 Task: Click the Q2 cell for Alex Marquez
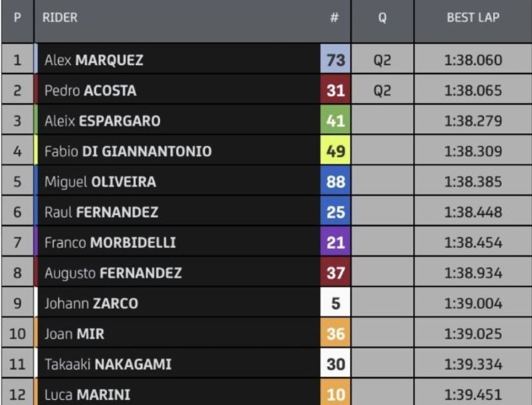[x=383, y=60]
